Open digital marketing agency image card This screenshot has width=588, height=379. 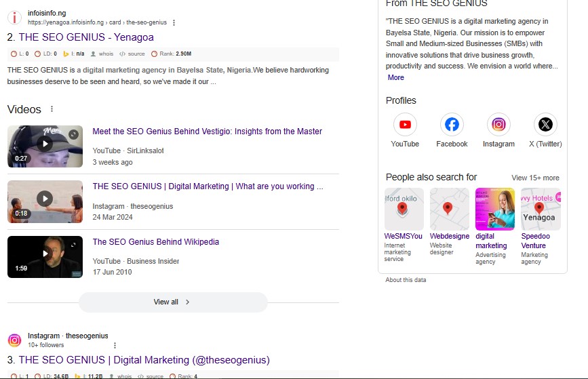click(x=495, y=209)
